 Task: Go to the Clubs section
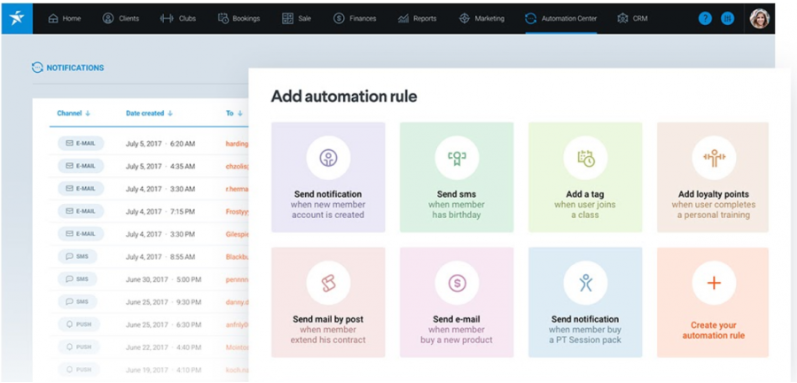178,18
